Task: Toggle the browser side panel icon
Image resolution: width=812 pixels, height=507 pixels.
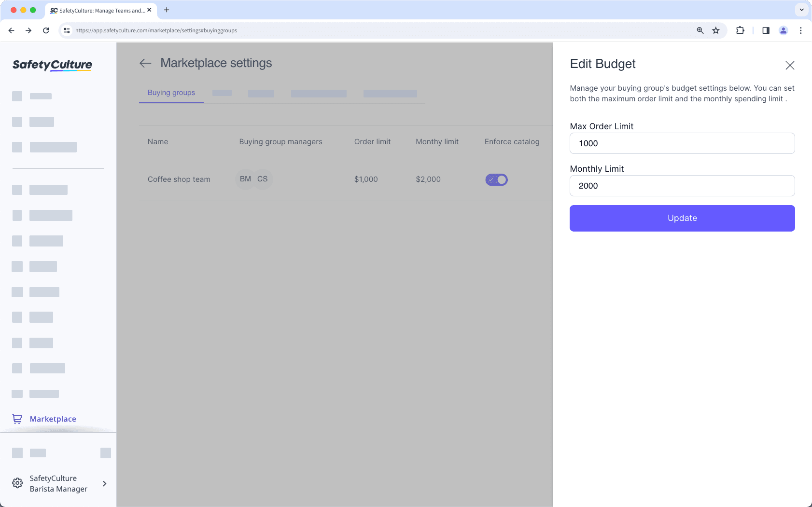Action: (765, 30)
